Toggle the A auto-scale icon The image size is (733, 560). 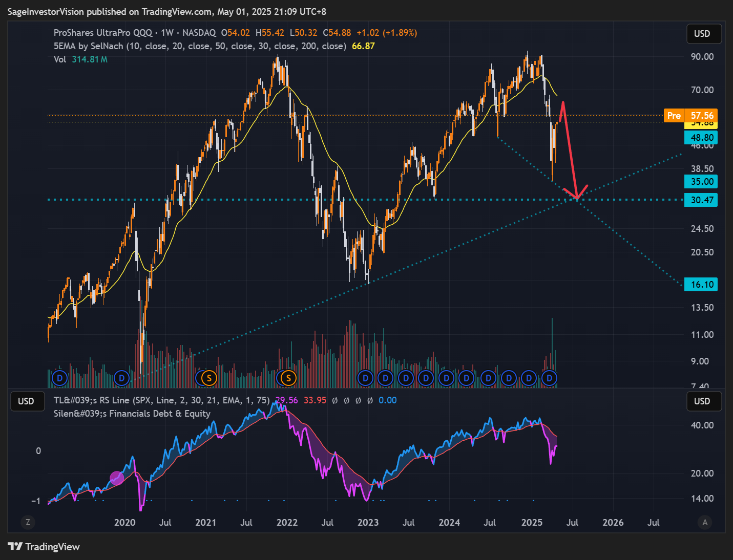(705, 522)
